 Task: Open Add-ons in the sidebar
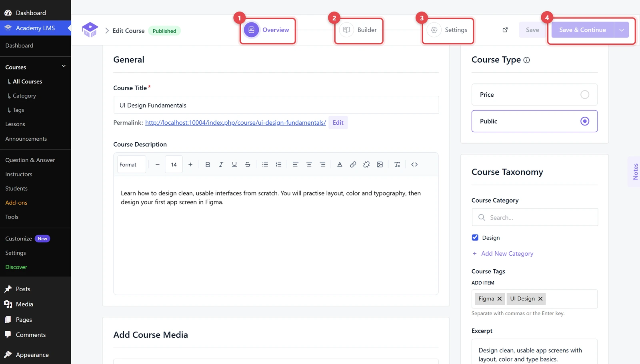click(16, 203)
